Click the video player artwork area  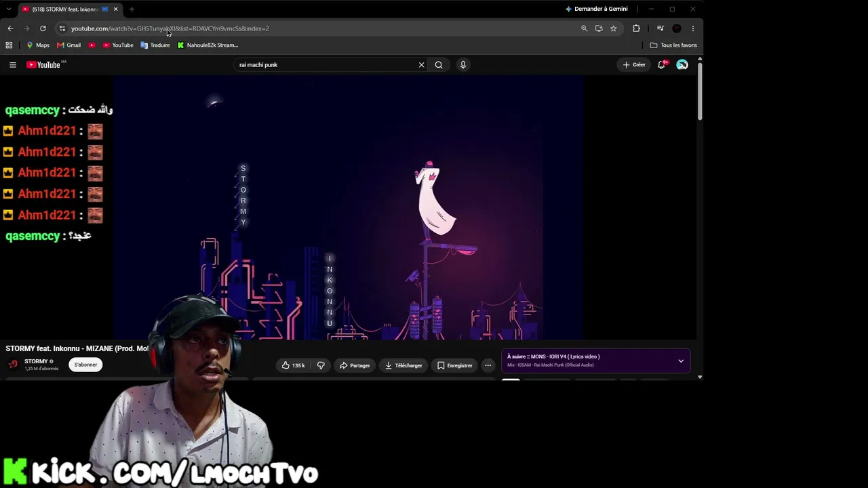coord(349,207)
